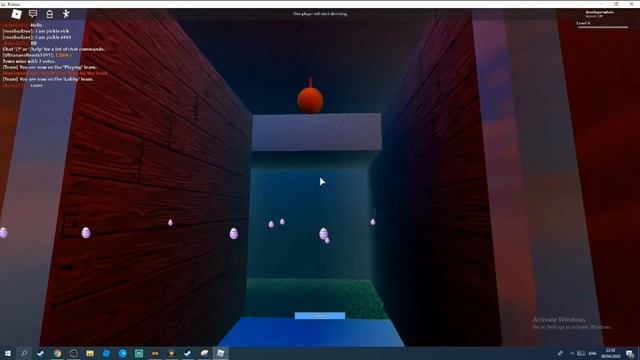Image resolution: width=640 pixels, height=360 pixels.
Task: Click the player name in the top-right leaderboard
Action: click(600, 12)
